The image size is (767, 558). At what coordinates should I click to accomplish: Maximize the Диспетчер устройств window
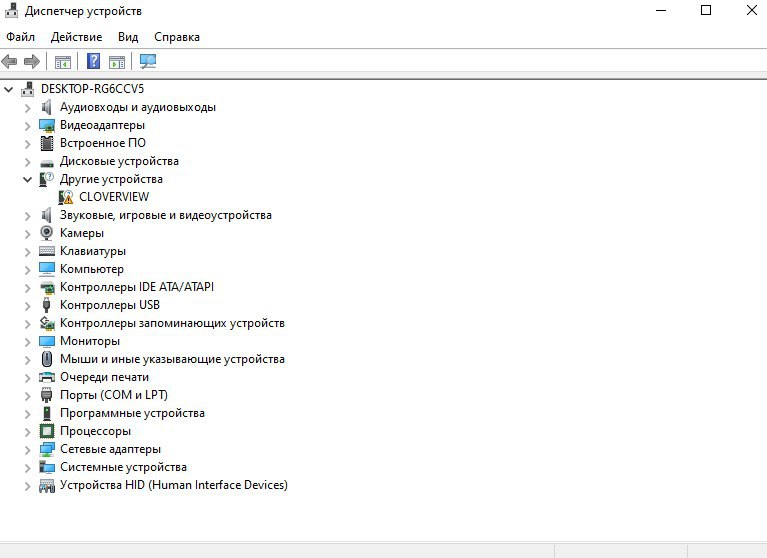[706, 10]
